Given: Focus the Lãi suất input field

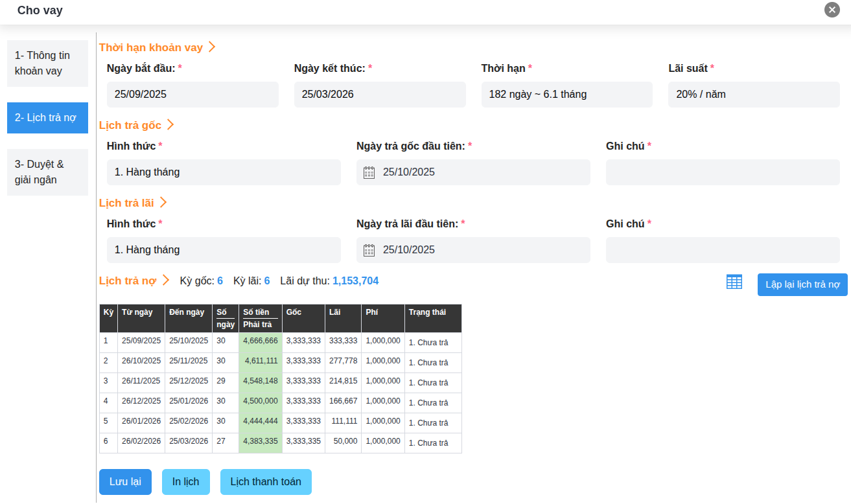Looking at the screenshot, I should [x=754, y=95].
